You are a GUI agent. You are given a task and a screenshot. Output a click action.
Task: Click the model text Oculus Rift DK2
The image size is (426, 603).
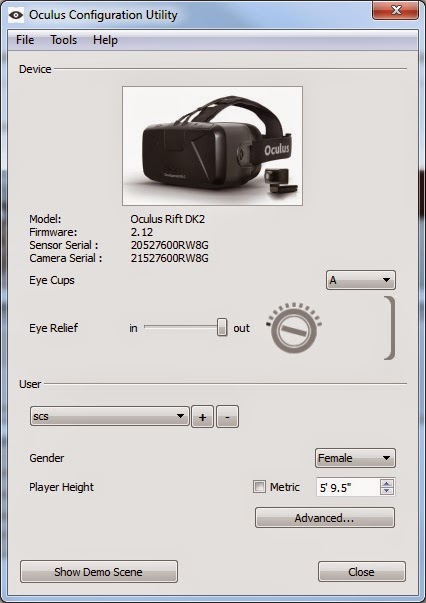tap(168, 219)
